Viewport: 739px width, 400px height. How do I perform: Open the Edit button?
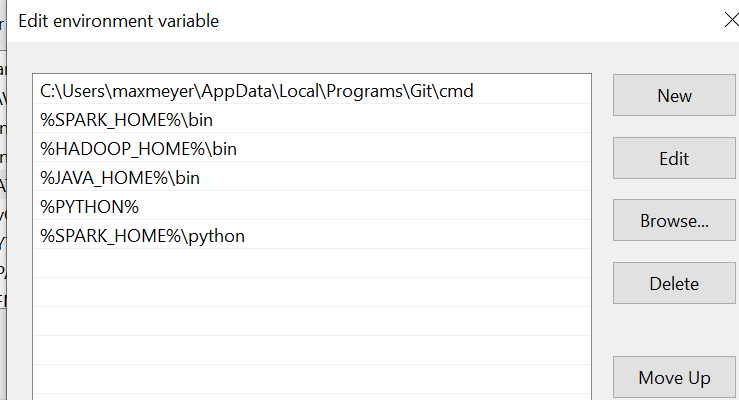(x=674, y=158)
